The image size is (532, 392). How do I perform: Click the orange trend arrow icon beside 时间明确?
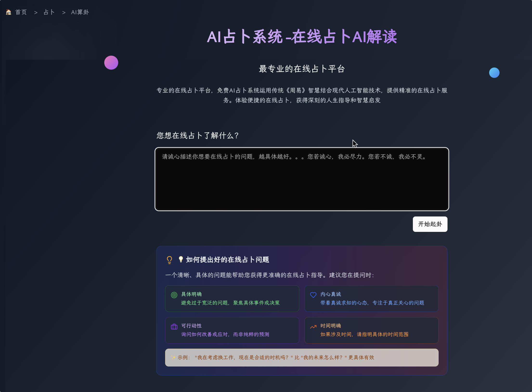[x=313, y=327]
